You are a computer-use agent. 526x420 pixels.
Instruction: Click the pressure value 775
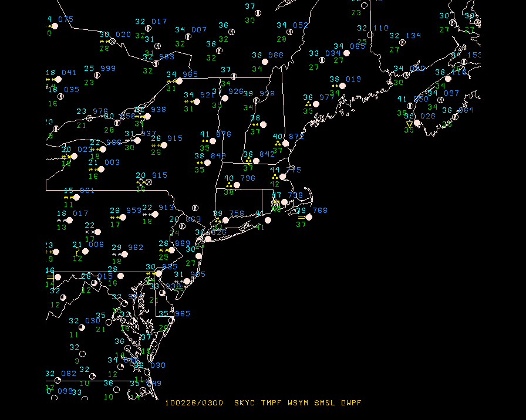(294, 170)
